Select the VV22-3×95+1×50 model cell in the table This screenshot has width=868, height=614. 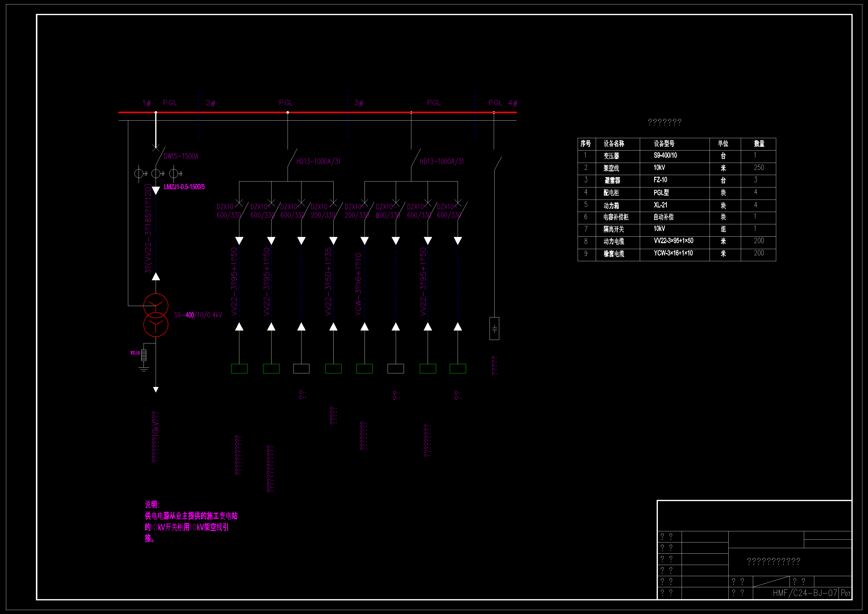pyautogui.click(x=674, y=241)
